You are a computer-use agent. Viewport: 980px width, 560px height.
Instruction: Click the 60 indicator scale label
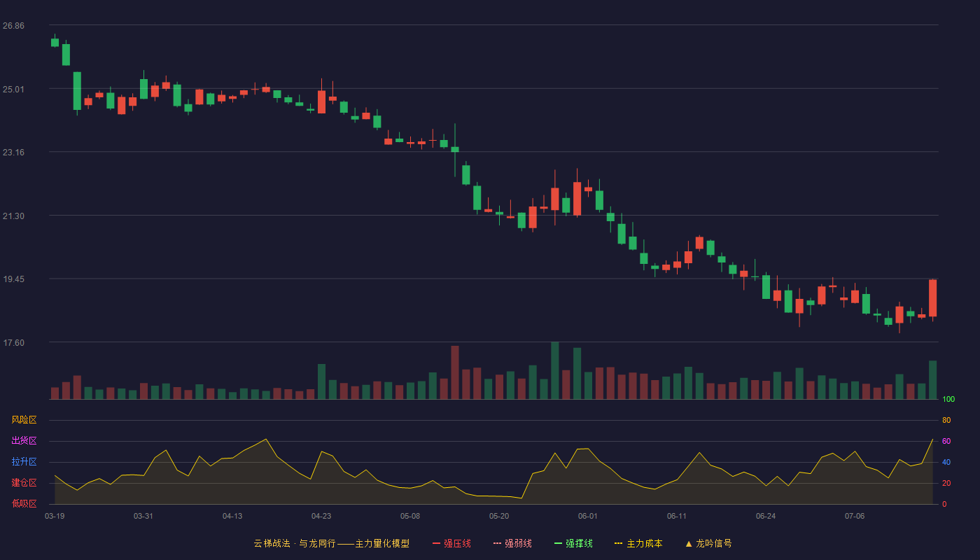tap(946, 442)
